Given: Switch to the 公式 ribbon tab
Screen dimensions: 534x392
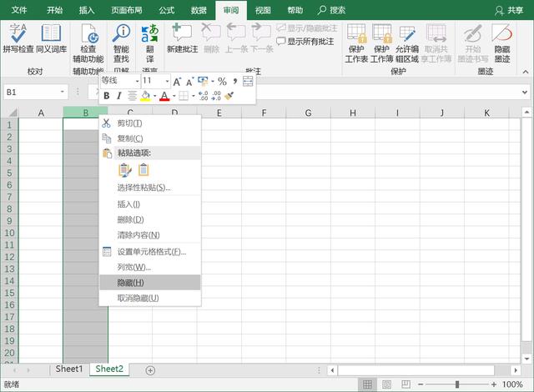Looking at the screenshot, I should pos(166,10).
